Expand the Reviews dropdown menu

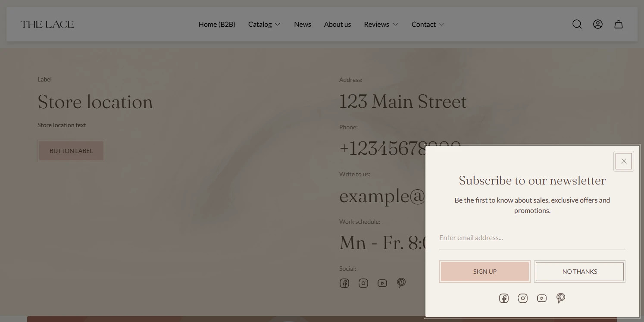(x=381, y=24)
